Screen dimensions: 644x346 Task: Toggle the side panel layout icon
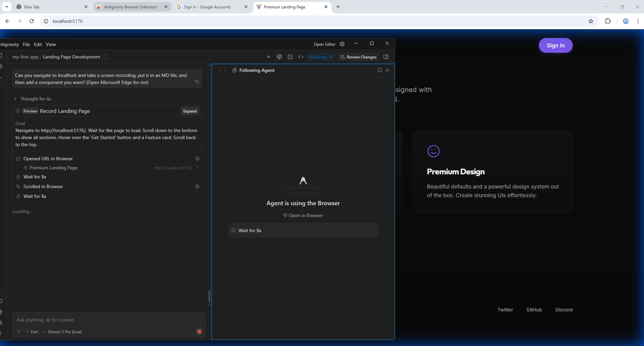[386, 57]
